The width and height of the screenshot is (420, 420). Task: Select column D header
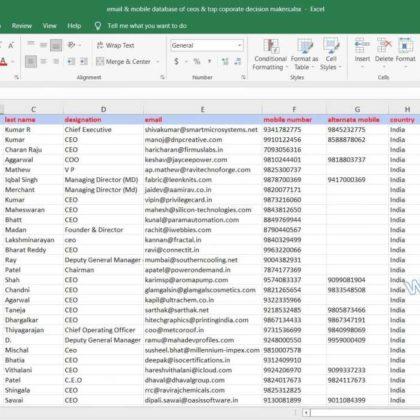tap(103, 109)
